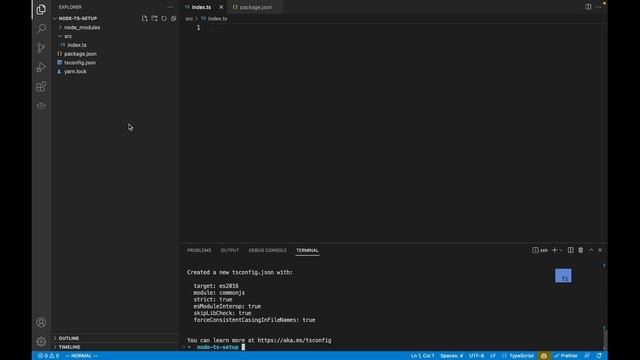Image resolution: width=640 pixels, height=360 pixels.
Task: Open Explorer views and more actions menu
Action: 170,7
